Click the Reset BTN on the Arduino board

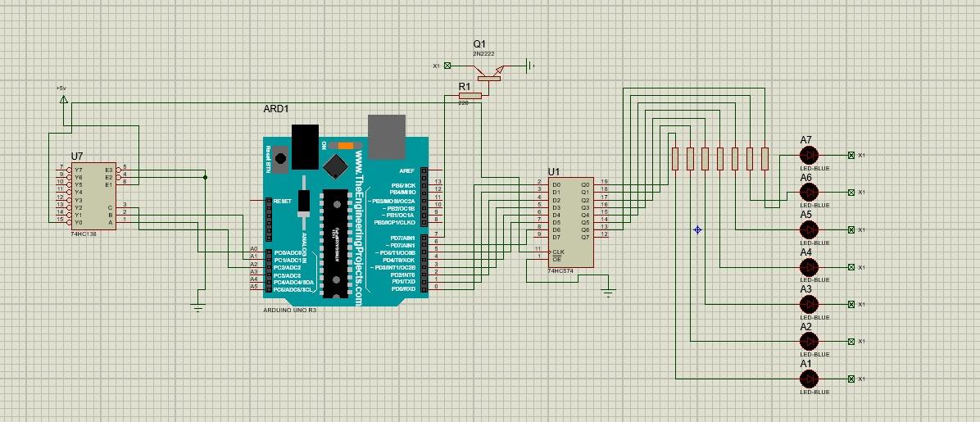tap(281, 160)
